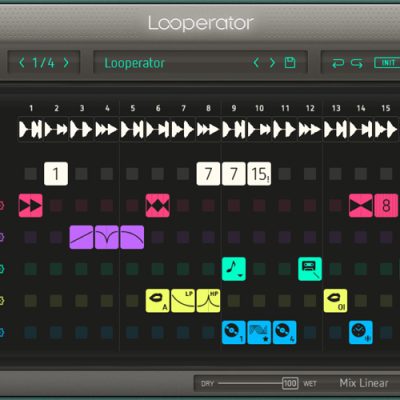Screen dimensions: 400x400
Task: Select the blue vinyl cell labeled 4 at step 11
Action: pos(285,332)
